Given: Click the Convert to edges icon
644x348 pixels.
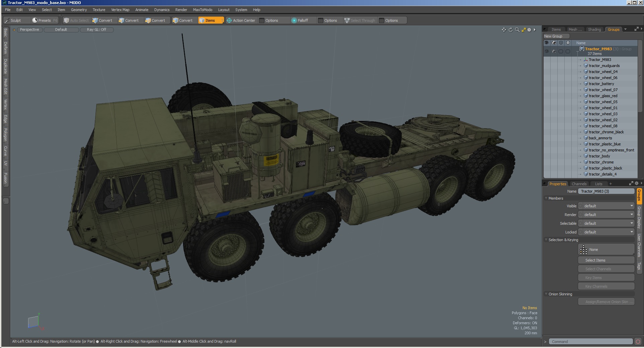Looking at the screenshot, I should coord(122,20).
